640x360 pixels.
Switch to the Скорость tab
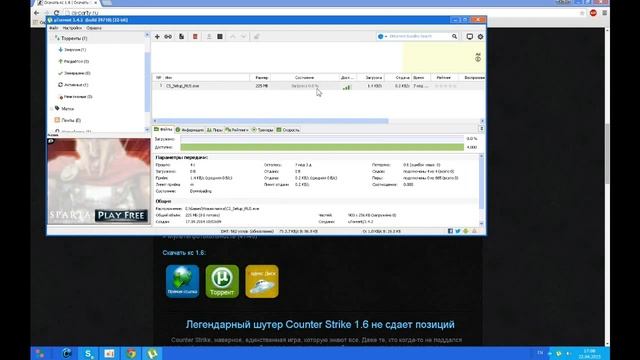(288, 130)
